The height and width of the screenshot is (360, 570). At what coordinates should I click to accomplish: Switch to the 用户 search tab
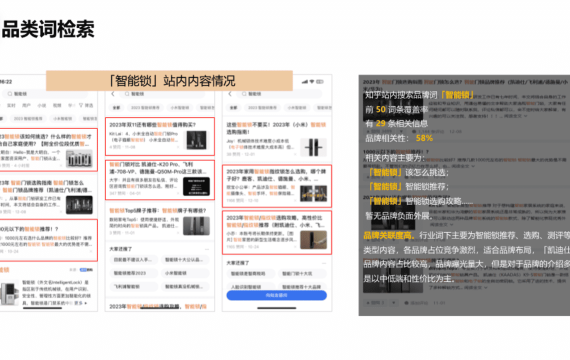click(x=26, y=105)
